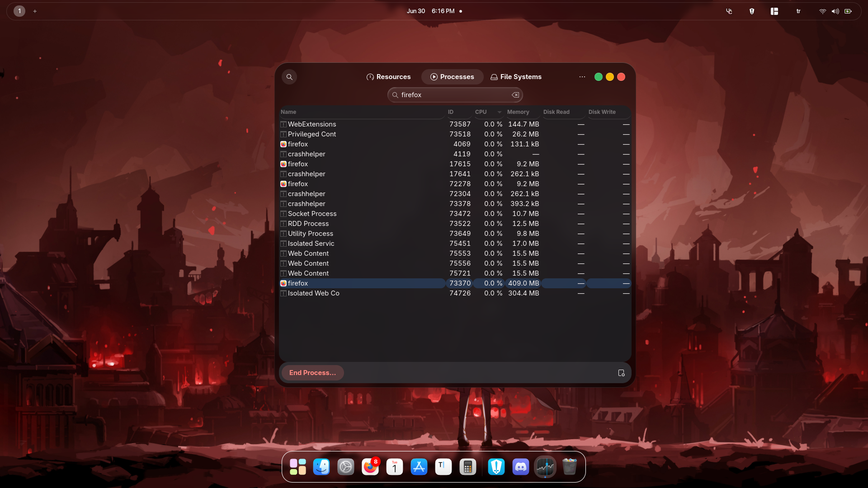The image size is (868, 488).
Task: Click the tr keyboard layout indicator
Action: pyautogui.click(x=798, y=11)
